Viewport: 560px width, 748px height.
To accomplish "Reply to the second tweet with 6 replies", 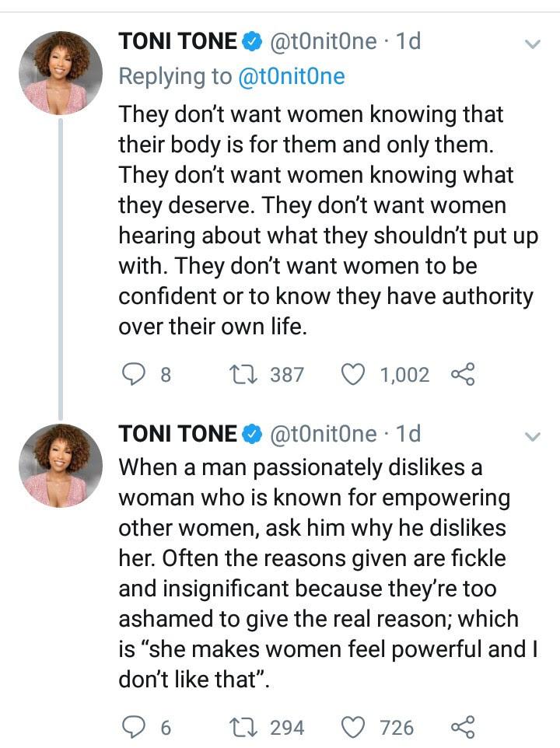I will coord(135,727).
